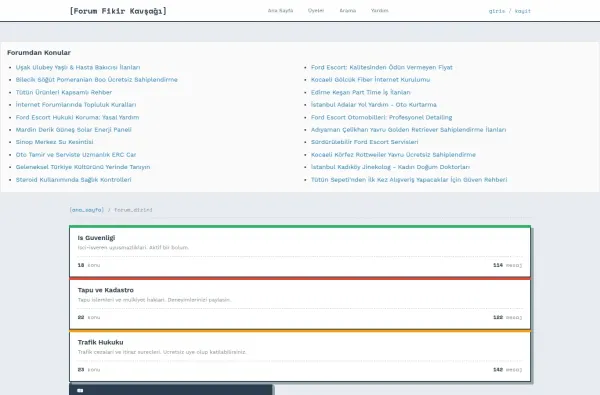Viewport: 600px width, 395px height.
Task: Click the Tapu ve Kadastro description text
Action: [154, 300]
